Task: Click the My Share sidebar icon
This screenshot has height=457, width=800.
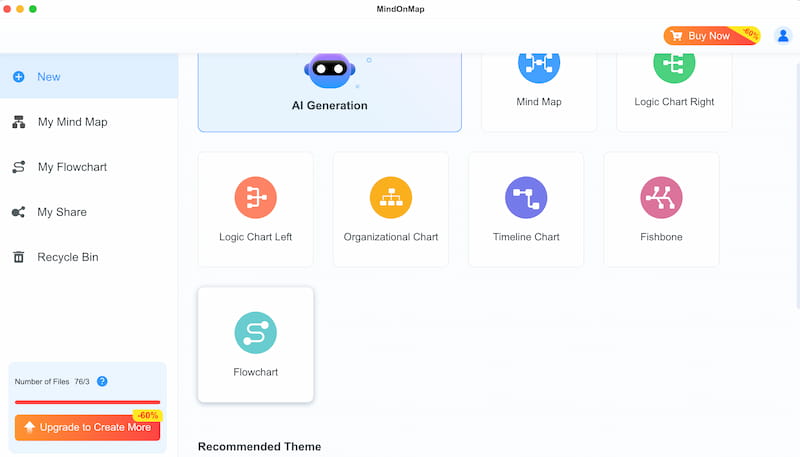Action: 18,212
